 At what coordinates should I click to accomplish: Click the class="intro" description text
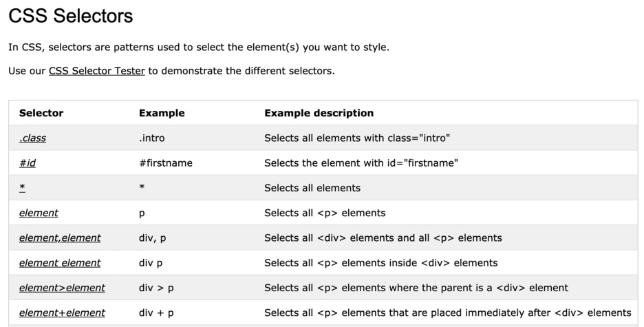coord(357,138)
